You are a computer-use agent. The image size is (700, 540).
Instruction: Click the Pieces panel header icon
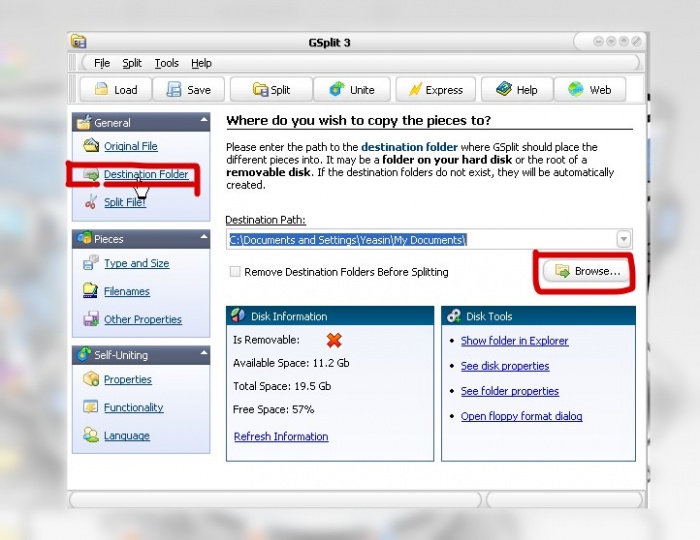(x=84, y=238)
